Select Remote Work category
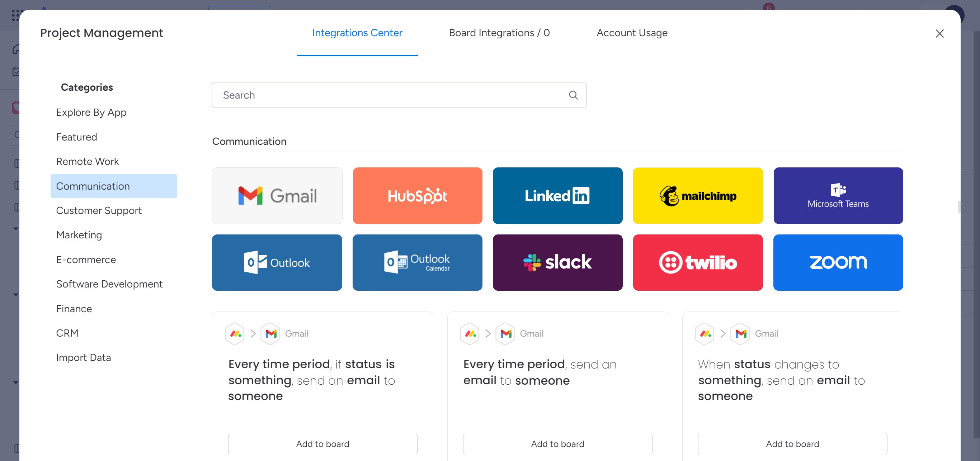Image resolution: width=980 pixels, height=461 pixels. (114, 162)
